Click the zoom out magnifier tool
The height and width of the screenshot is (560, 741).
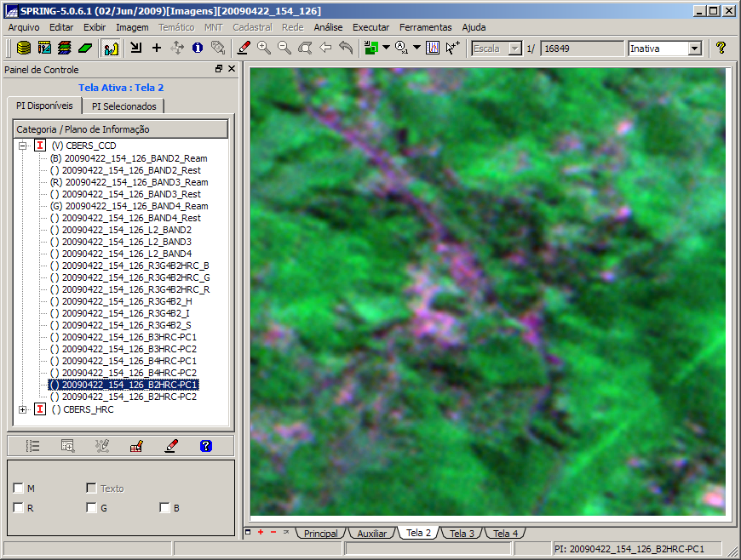[x=284, y=48]
